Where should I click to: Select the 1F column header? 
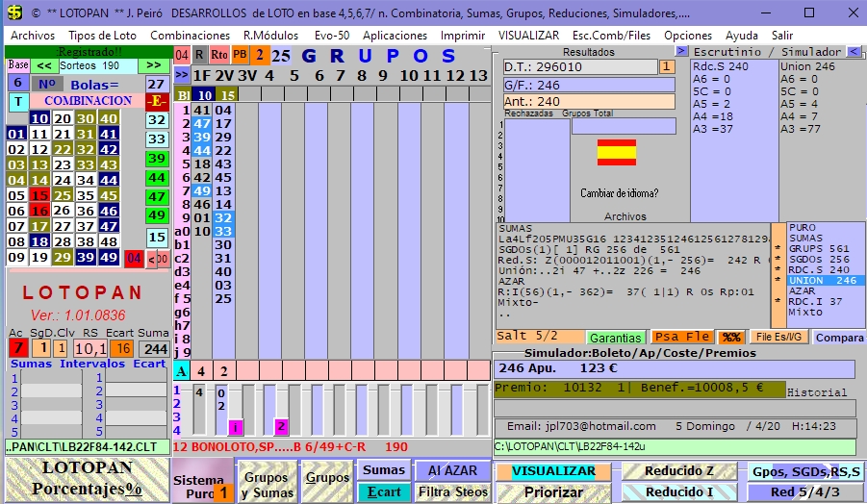[x=202, y=76]
